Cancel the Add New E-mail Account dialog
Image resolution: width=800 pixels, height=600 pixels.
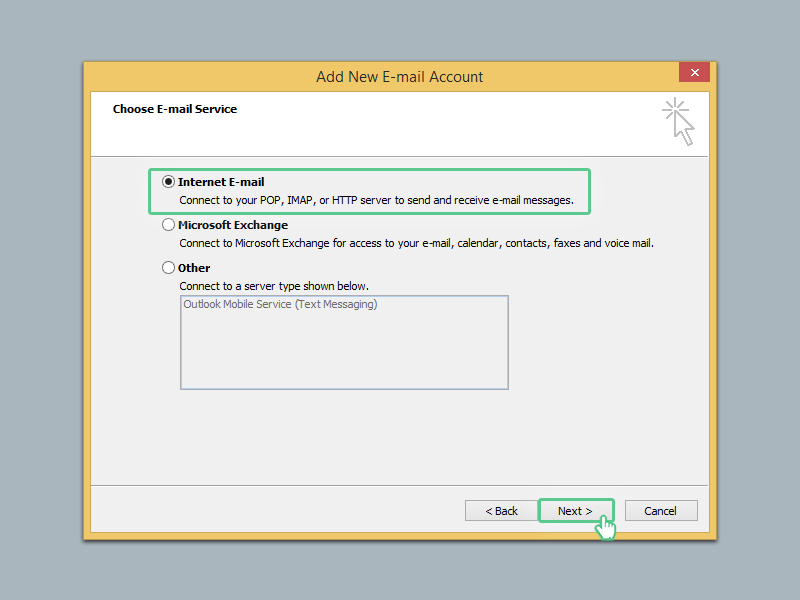661,511
